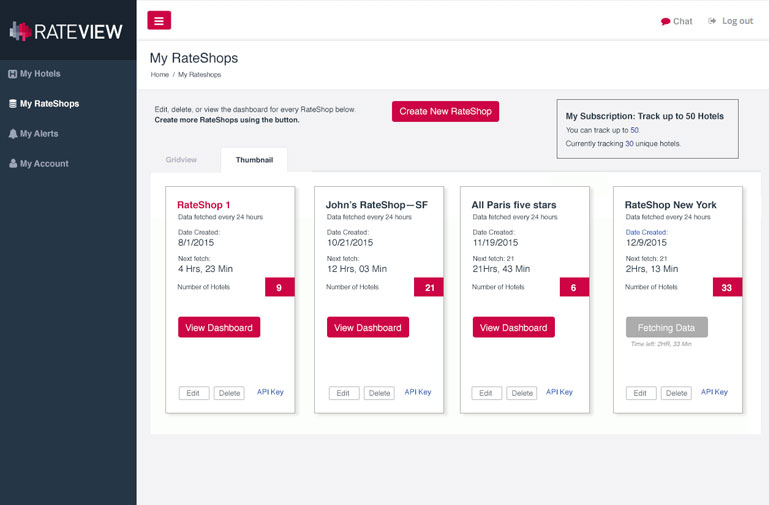Open API Key link for RateShop 1

click(270, 392)
